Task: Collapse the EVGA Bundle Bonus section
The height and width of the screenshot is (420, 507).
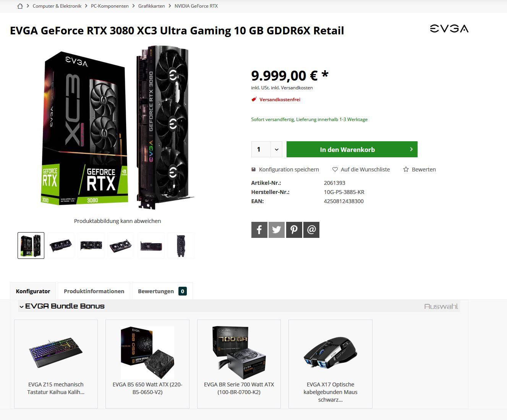Action: [x=22, y=306]
